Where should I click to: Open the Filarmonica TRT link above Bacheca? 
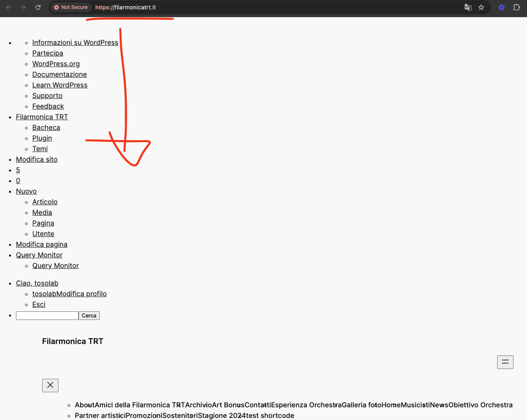pos(42,117)
